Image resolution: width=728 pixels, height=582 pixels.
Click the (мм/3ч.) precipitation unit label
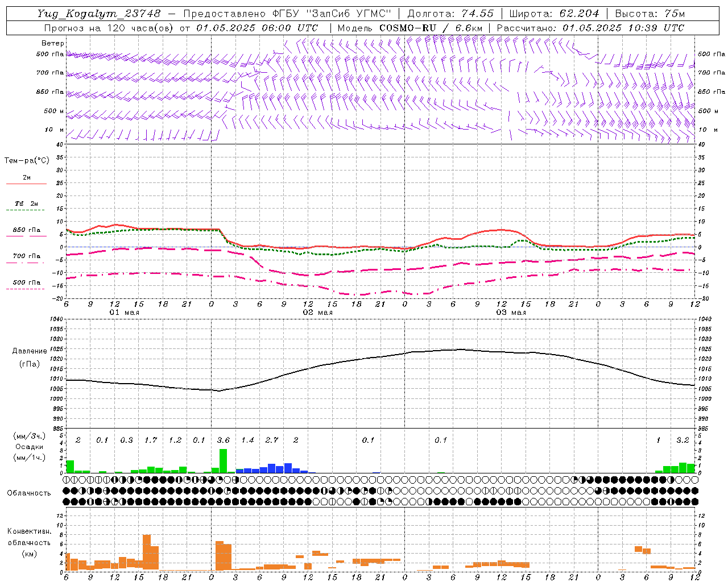click(x=30, y=436)
